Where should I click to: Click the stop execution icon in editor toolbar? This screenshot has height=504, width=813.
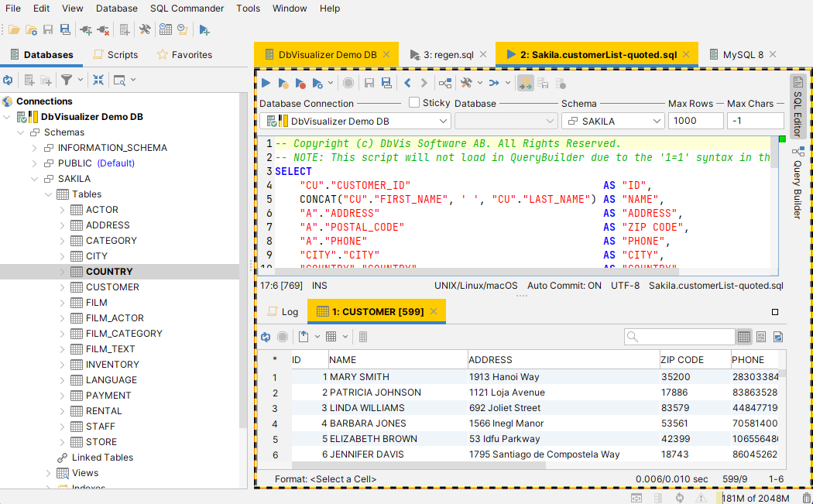[x=348, y=83]
